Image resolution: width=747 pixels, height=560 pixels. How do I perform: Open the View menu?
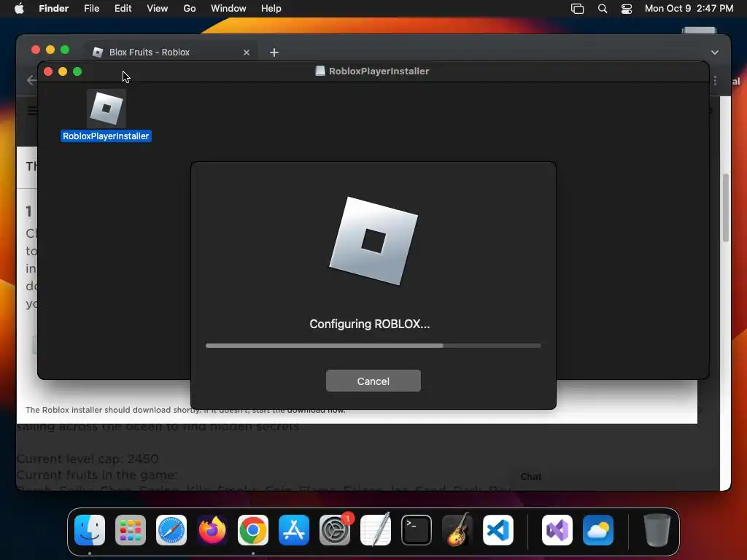[x=158, y=9]
